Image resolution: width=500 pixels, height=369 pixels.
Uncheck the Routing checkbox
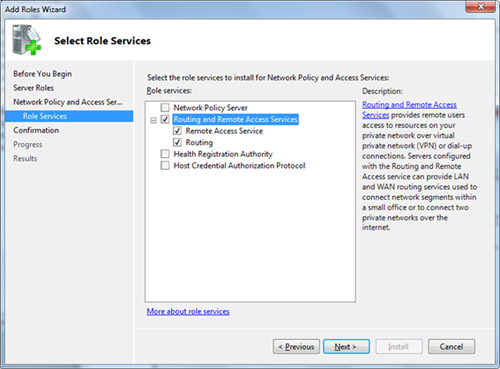pos(177,142)
